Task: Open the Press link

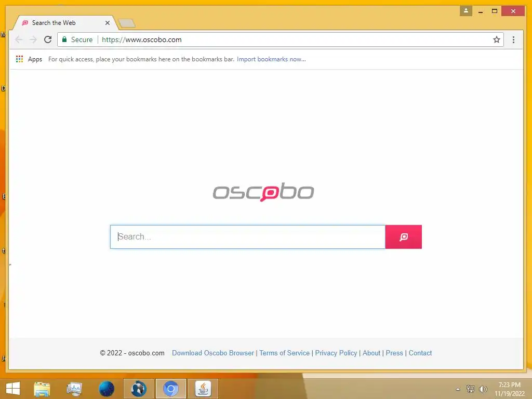Action: [x=394, y=353]
